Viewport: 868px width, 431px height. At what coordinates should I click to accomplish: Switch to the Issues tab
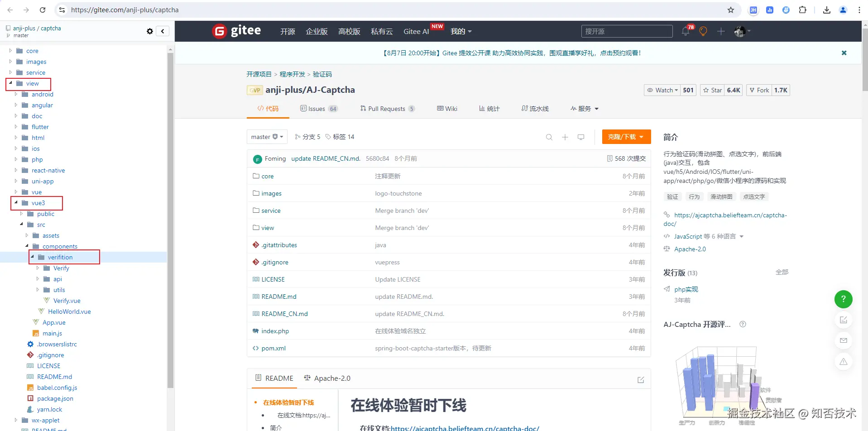click(319, 109)
